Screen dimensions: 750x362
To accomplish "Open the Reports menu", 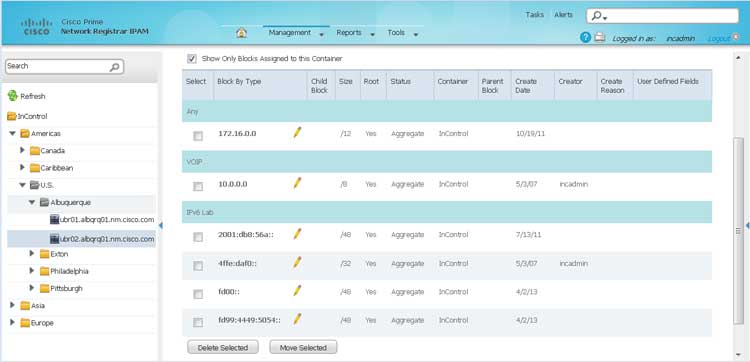I will coord(349,33).
